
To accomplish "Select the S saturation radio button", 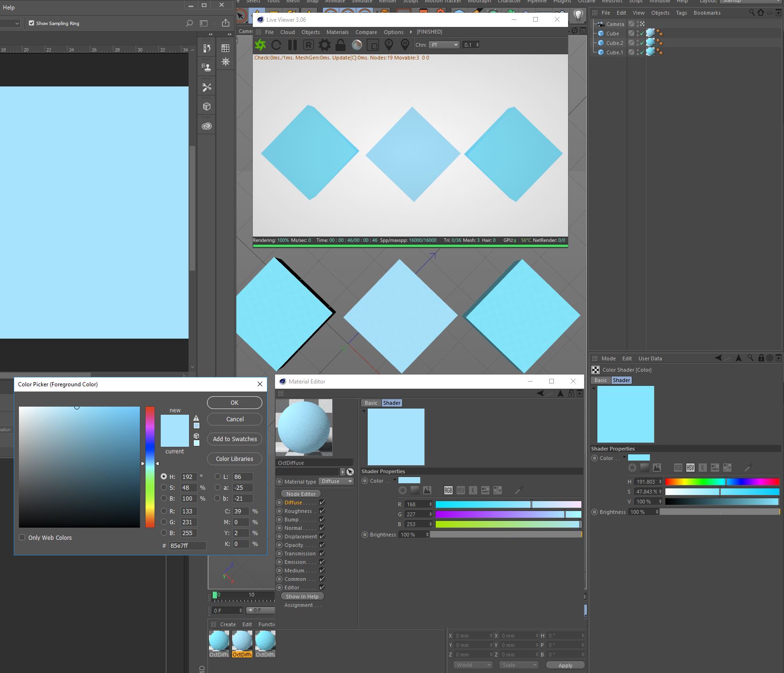I will [x=164, y=487].
